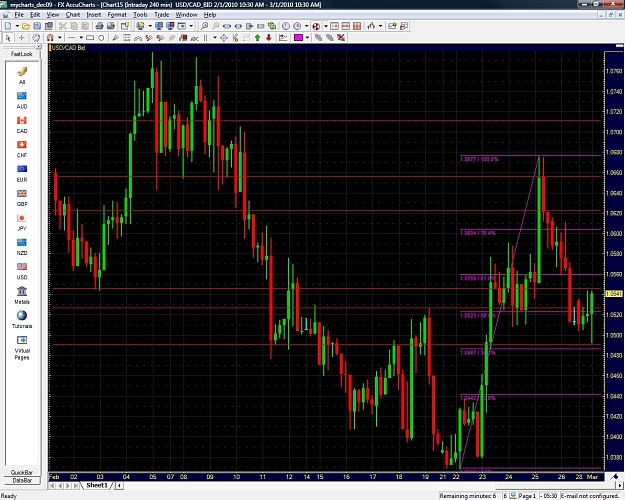625x500 pixels.
Task: Click the FastLook panel header button
Action: pos(22,54)
